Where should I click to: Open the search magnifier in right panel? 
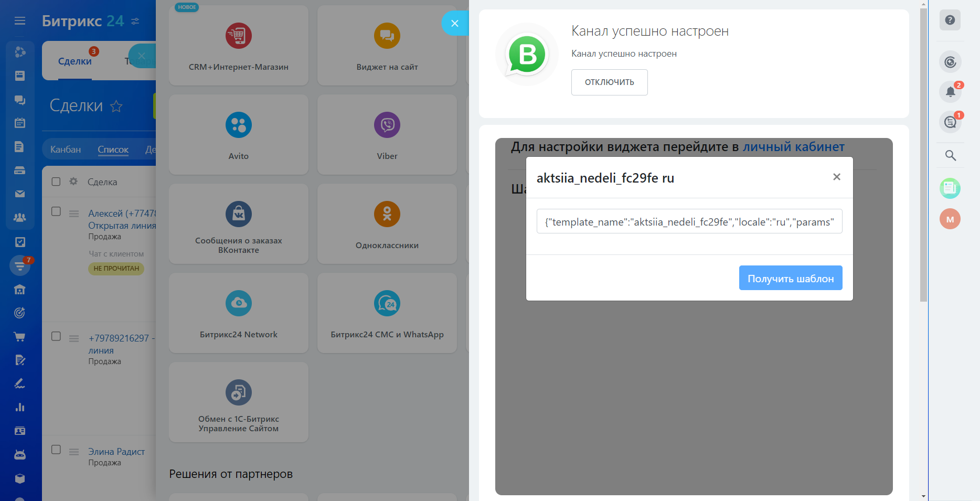tap(950, 155)
